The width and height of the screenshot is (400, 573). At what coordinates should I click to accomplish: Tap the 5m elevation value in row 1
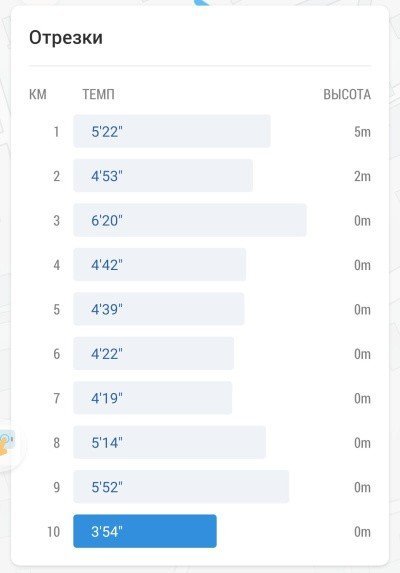(362, 132)
